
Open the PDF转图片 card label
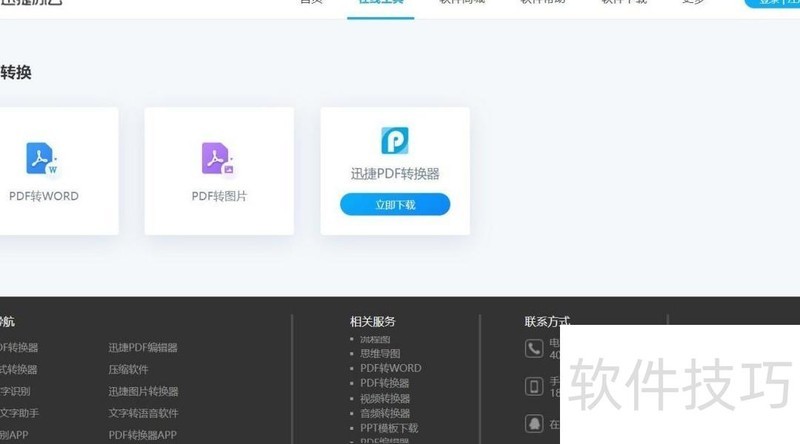point(219,196)
